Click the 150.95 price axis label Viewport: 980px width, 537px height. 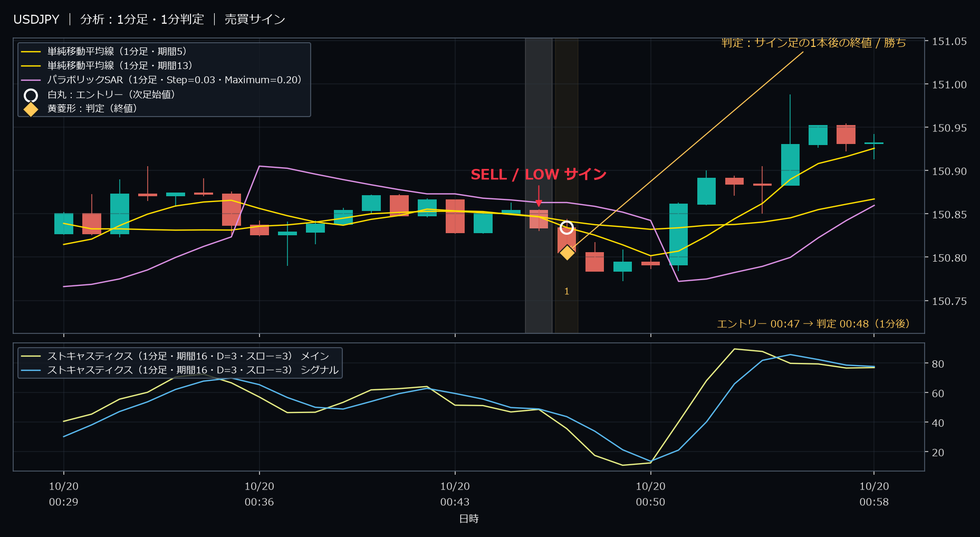(949, 128)
